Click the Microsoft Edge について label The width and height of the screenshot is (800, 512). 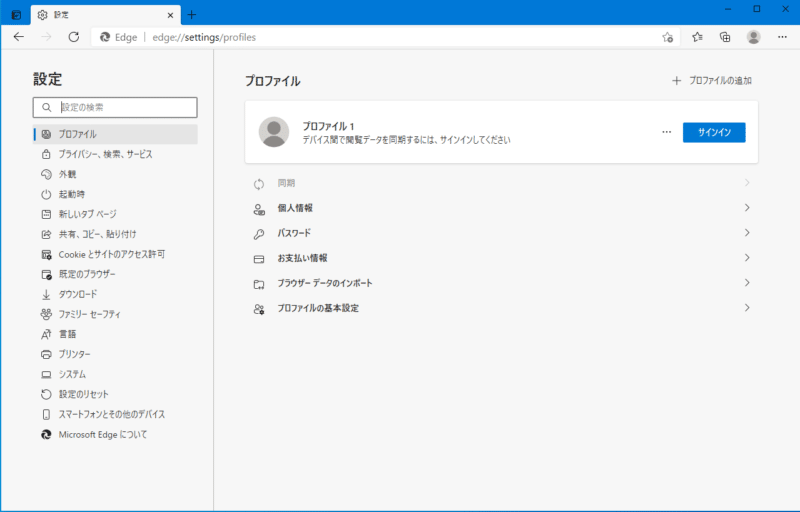pyautogui.click(x=103, y=434)
